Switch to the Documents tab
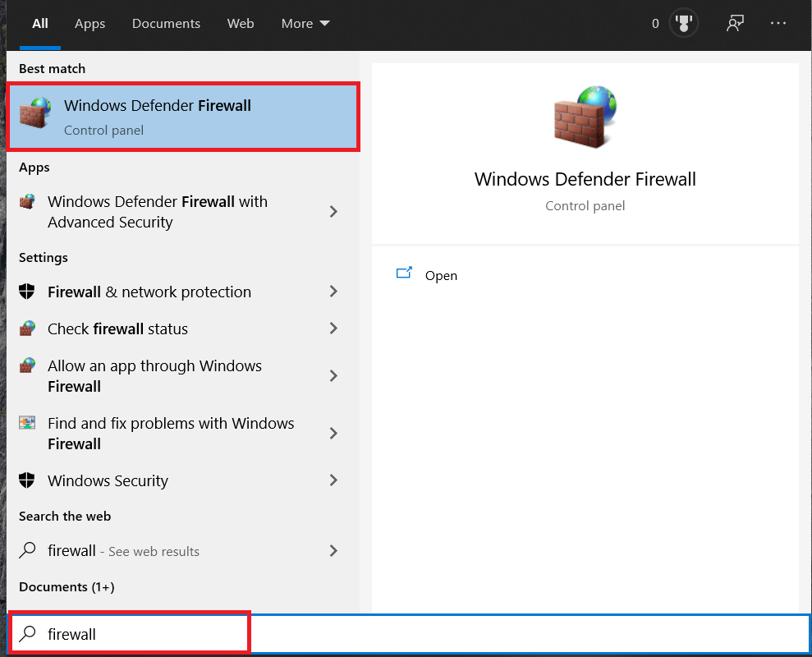The height and width of the screenshot is (657, 812). 167,24
